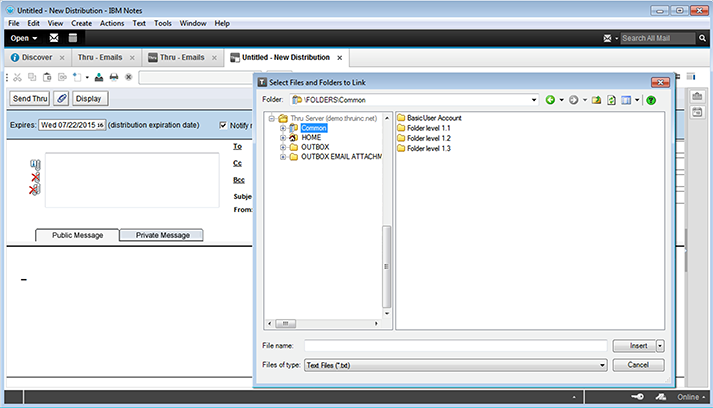This screenshot has height=408, width=713.
Task: Click the toolbox icon in right sidebar
Action: click(697, 96)
